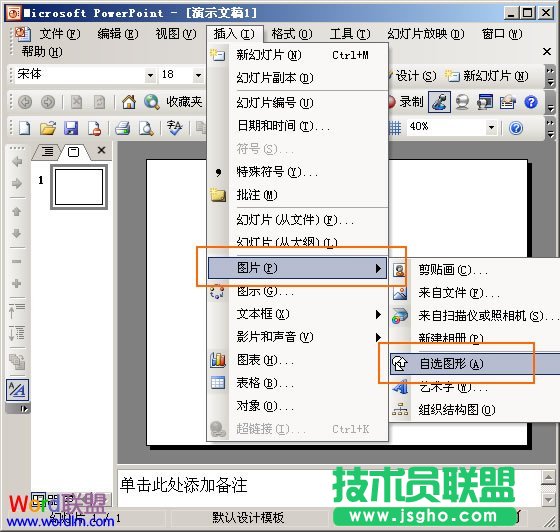The image size is (560, 532).
Task: Choose 表格 in Insert menu
Action: pos(297,383)
